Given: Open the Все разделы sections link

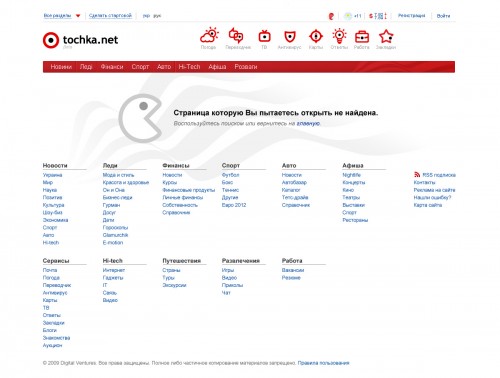Looking at the screenshot, I should pos(57,16).
